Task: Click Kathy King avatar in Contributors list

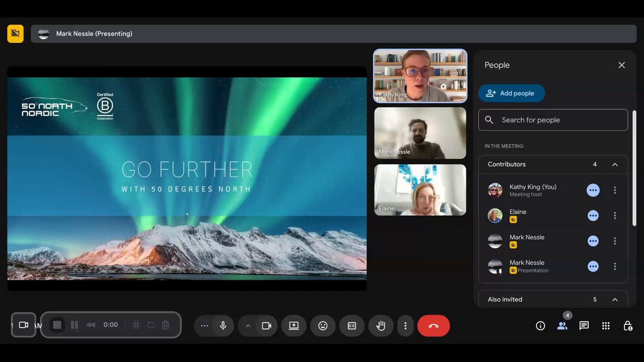Action: click(495, 190)
